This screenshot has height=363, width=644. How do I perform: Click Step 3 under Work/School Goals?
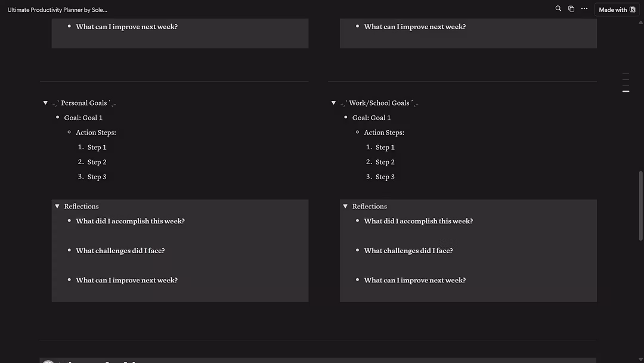pyautogui.click(x=385, y=177)
